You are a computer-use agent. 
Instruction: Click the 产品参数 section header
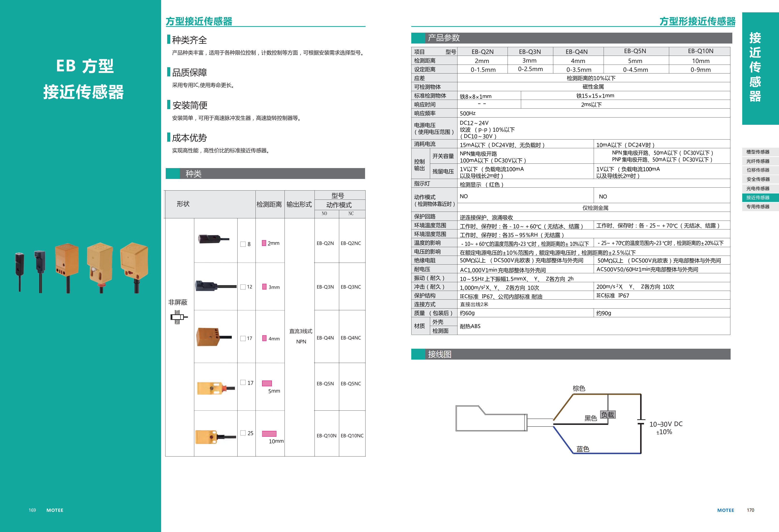pyautogui.click(x=571, y=38)
